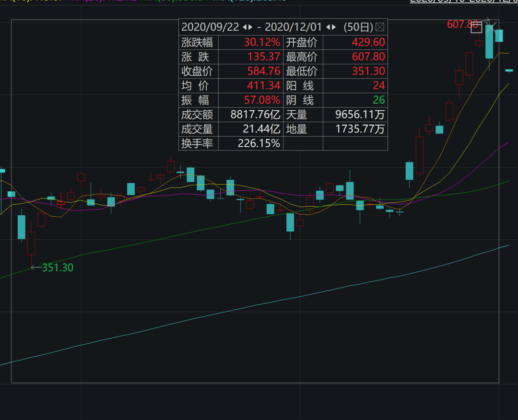Click the 阴线 count 26

(x=379, y=100)
